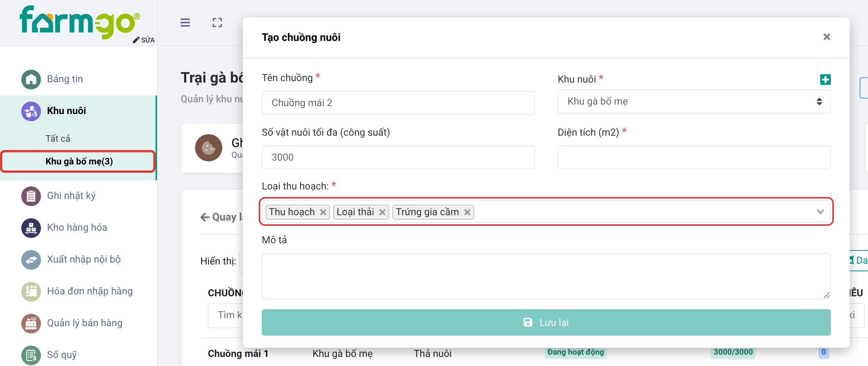Toggle fullscreen mode icon
This screenshot has height=366, width=868.
[217, 23]
